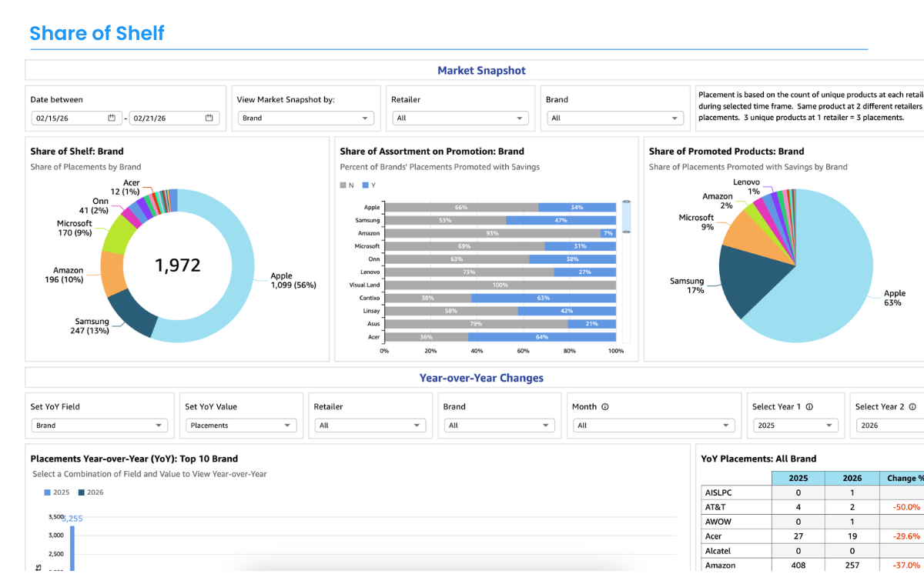Expand the View Market Snapshot by dropdown
This screenshot has width=924, height=574.
pyautogui.click(x=306, y=118)
